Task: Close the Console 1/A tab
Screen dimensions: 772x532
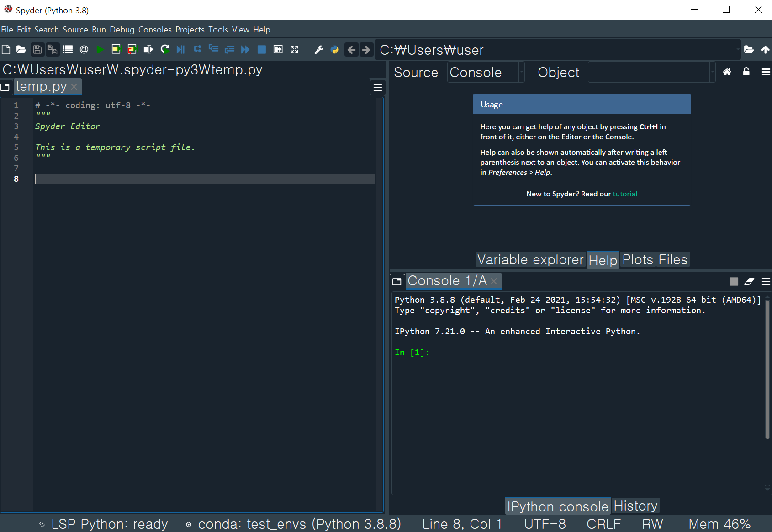Action: pyautogui.click(x=494, y=281)
